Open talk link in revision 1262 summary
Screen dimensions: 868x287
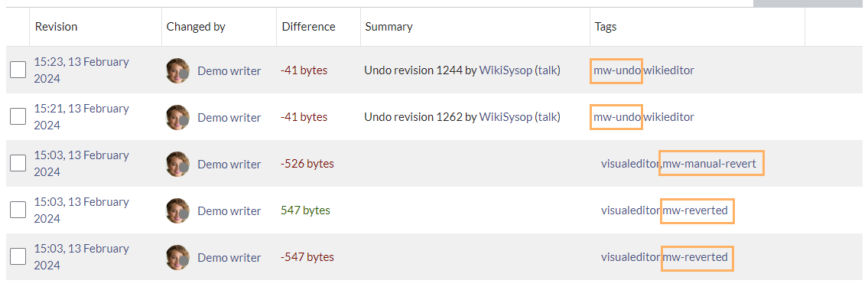coord(548,117)
